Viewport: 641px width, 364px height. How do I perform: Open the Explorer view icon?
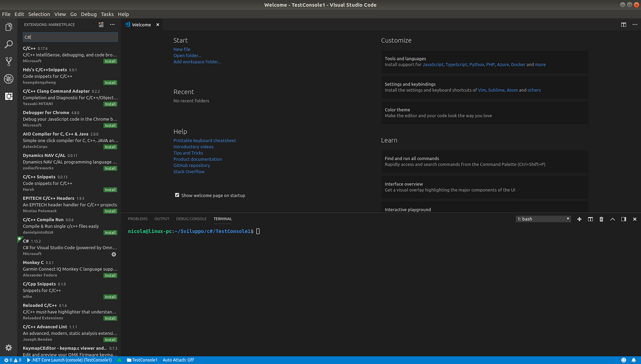point(8,27)
